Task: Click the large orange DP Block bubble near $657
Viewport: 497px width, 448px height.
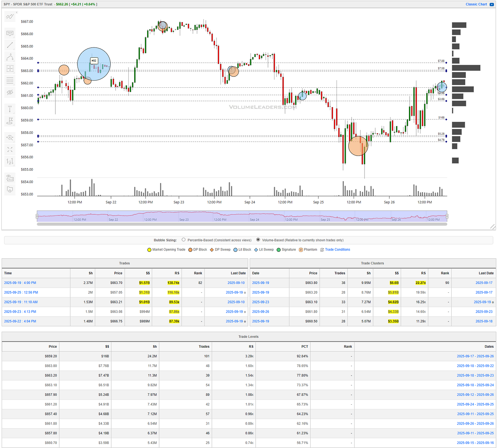Action: [358, 146]
